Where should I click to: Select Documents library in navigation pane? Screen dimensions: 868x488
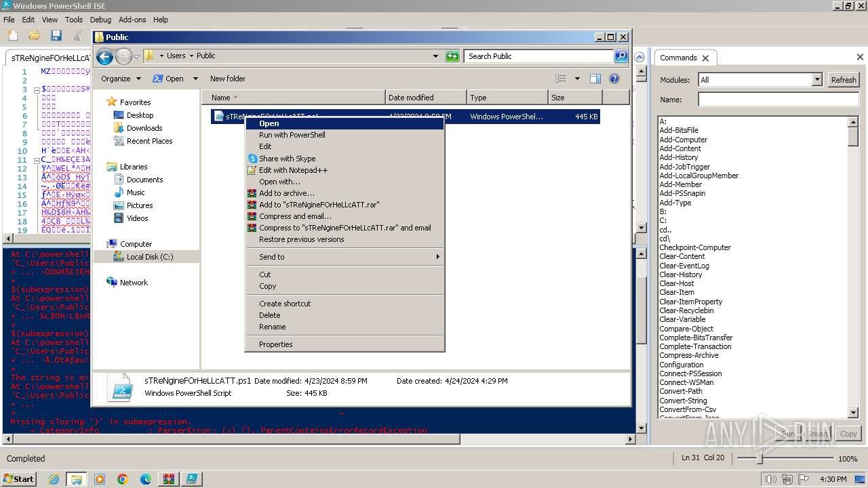144,180
